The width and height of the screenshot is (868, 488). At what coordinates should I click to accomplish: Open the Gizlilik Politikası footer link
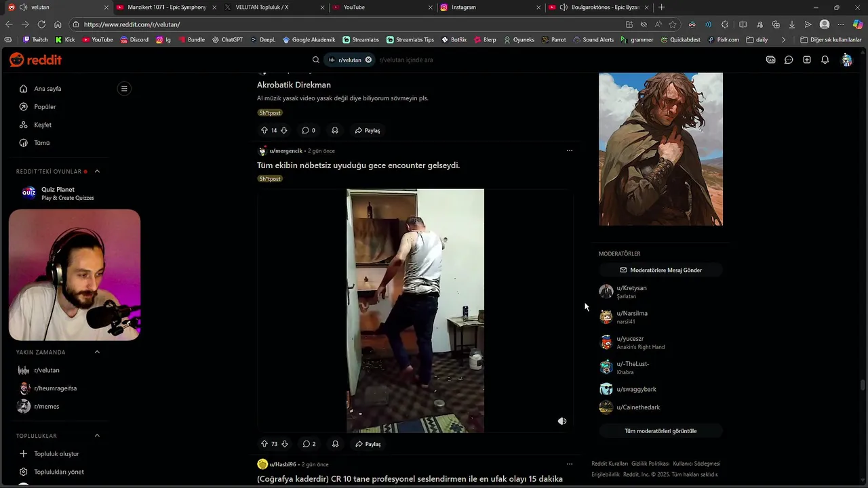(650, 464)
